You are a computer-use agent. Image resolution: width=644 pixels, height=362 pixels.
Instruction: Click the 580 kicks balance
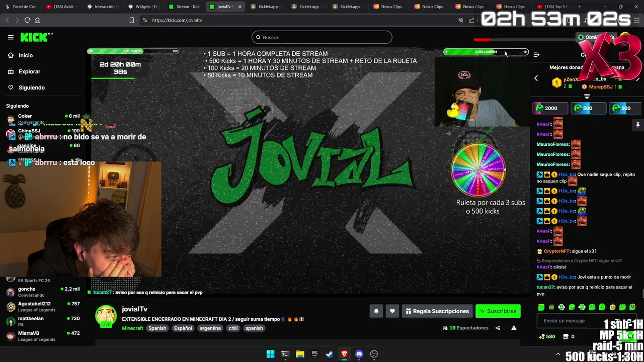point(547,336)
